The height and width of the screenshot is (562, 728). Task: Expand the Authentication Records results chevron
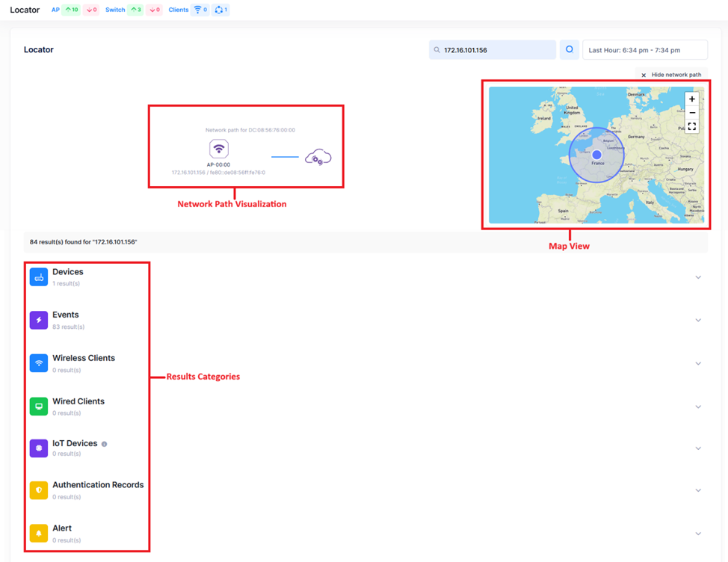click(x=698, y=490)
